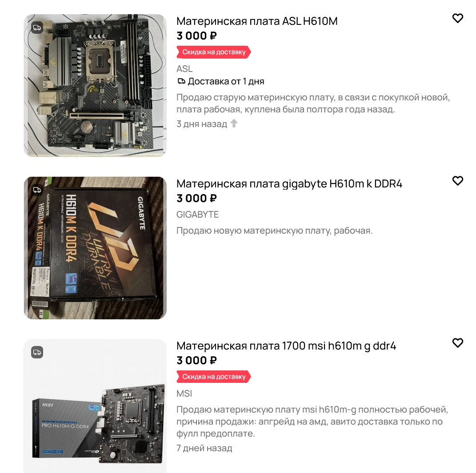This screenshot has height=473, width=476.
Task: View the MSI PRO H610M-G product image
Action: click(95, 406)
